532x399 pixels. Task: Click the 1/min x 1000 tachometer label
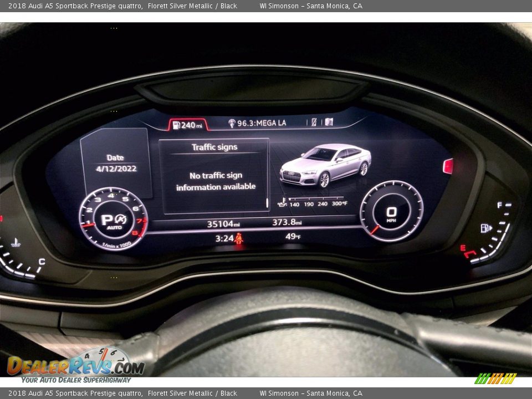pos(116,245)
